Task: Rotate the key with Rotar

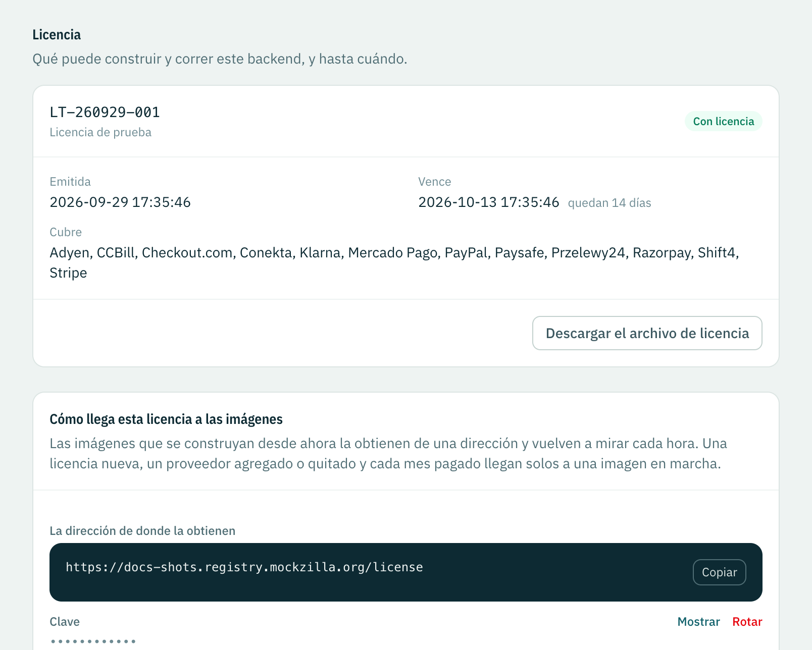Action: tap(747, 622)
